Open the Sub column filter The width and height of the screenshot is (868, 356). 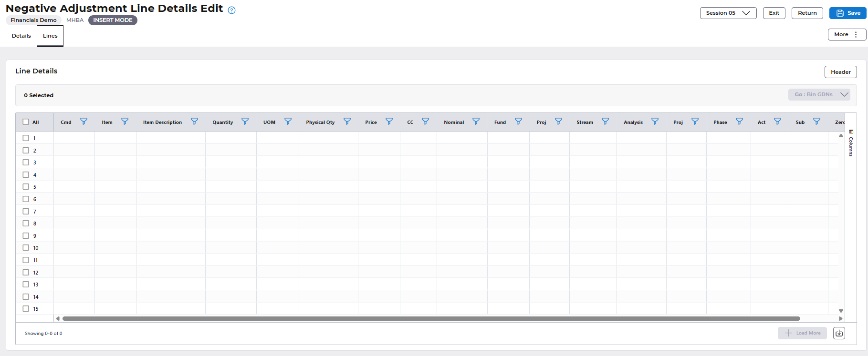[816, 122]
